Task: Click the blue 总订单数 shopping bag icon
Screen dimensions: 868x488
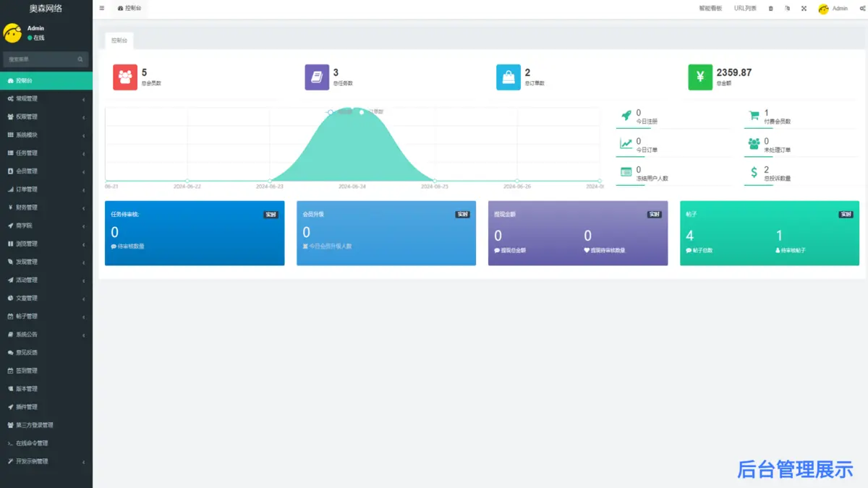Action: 509,77
